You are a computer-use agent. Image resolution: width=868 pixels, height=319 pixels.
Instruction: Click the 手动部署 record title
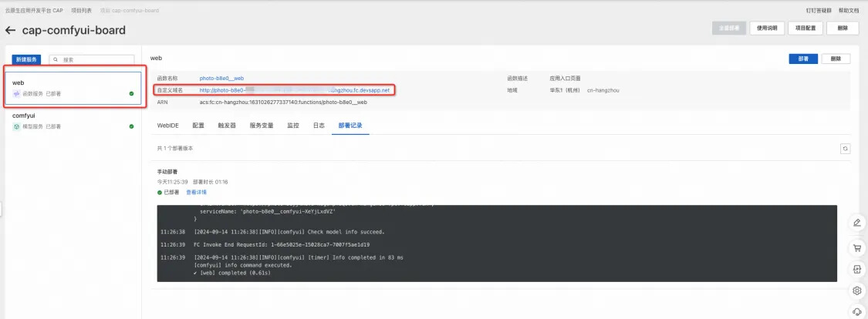coord(167,172)
